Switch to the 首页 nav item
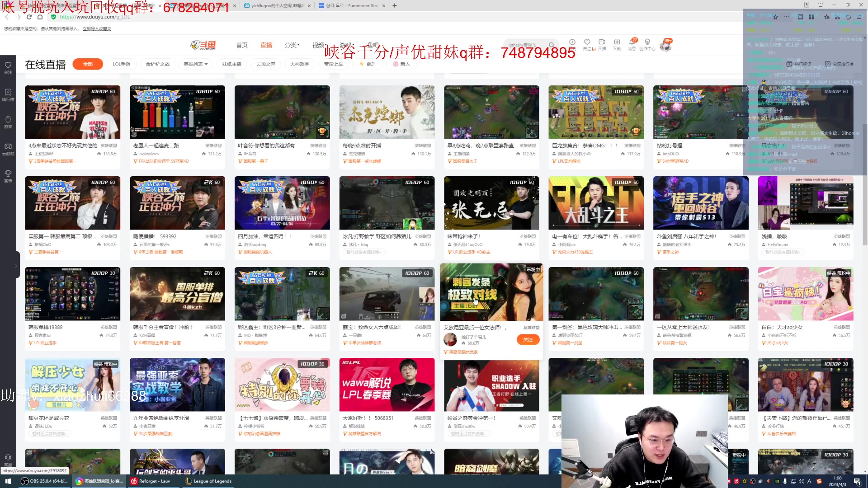 [x=242, y=45]
